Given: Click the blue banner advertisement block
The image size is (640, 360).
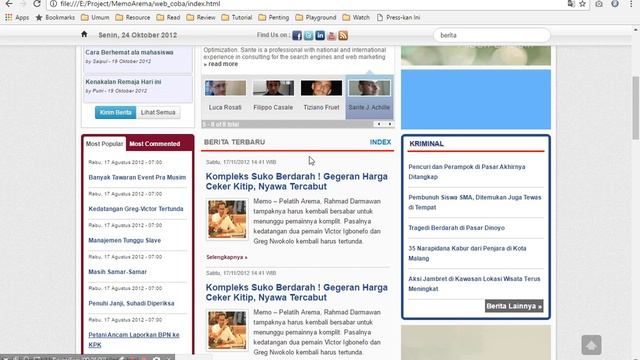Looking at the screenshot, I should pyautogui.click(x=476, y=99).
